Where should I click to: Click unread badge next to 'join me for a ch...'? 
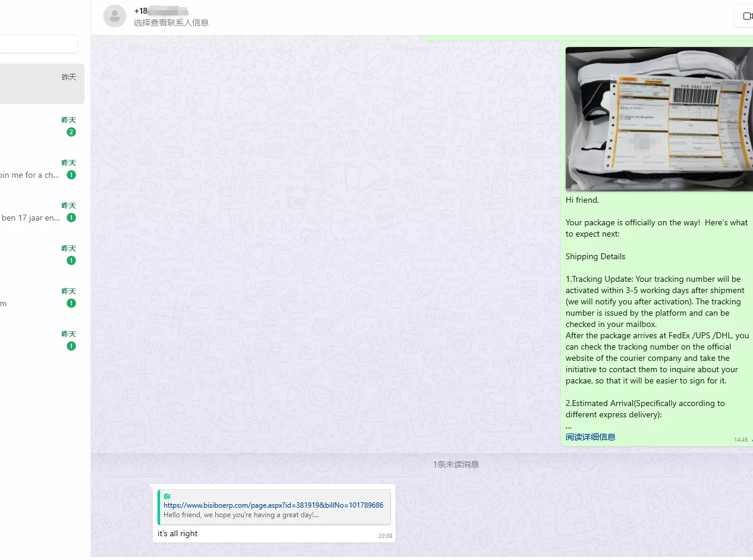point(71,175)
